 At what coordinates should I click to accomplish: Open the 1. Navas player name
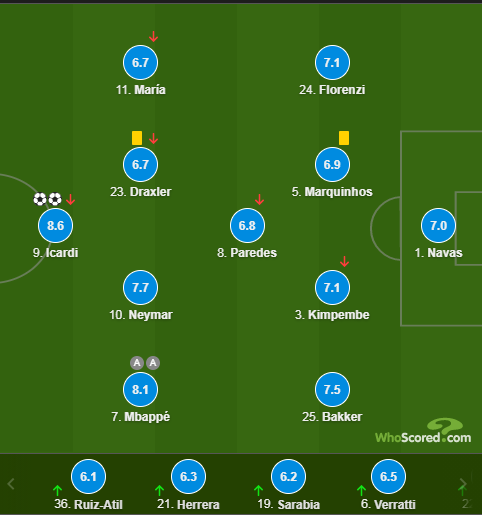[x=438, y=253]
